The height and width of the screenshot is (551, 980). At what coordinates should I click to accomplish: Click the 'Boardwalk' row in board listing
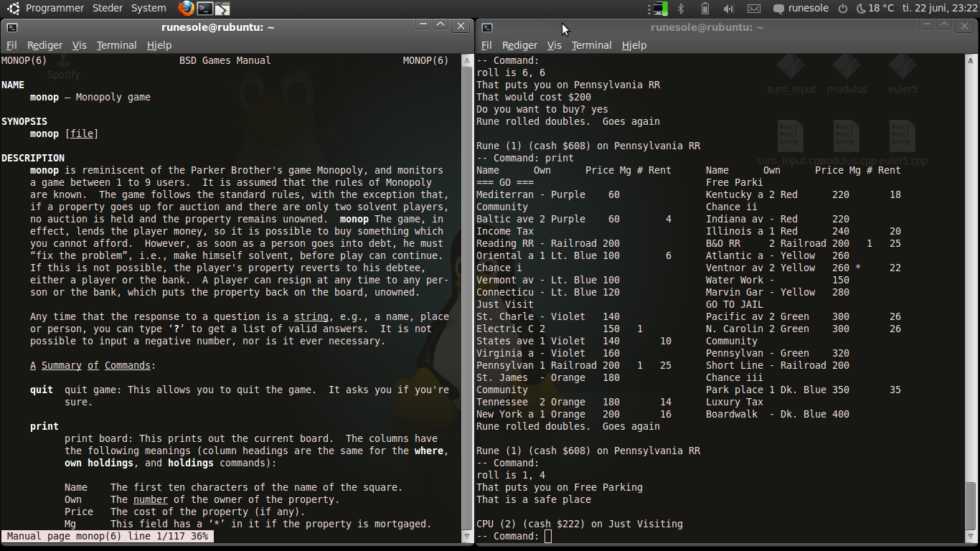[x=778, y=414]
